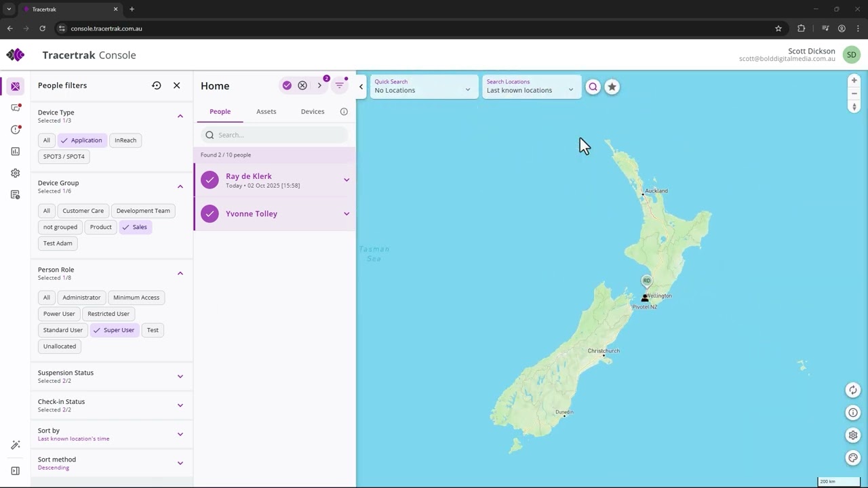Screen dimensions: 868x488
Task: Open the logs list sidebar icon
Action: [x=15, y=195]
